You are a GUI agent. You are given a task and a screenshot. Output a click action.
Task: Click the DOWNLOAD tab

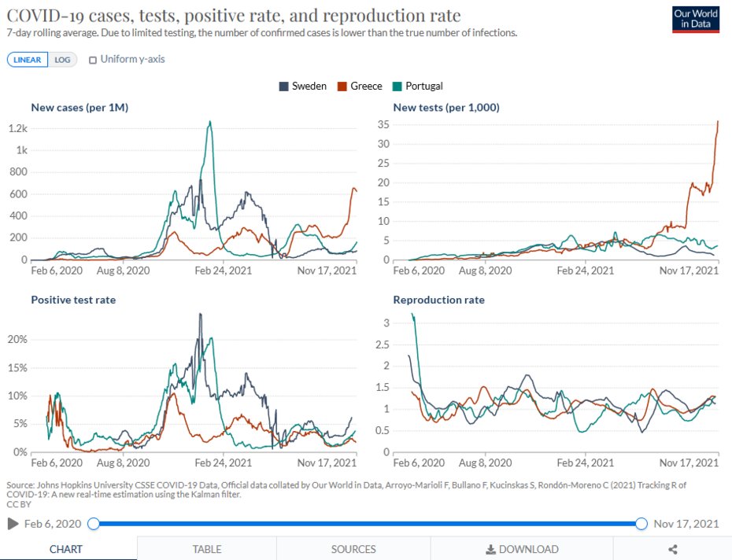click(x=522, y=550)
